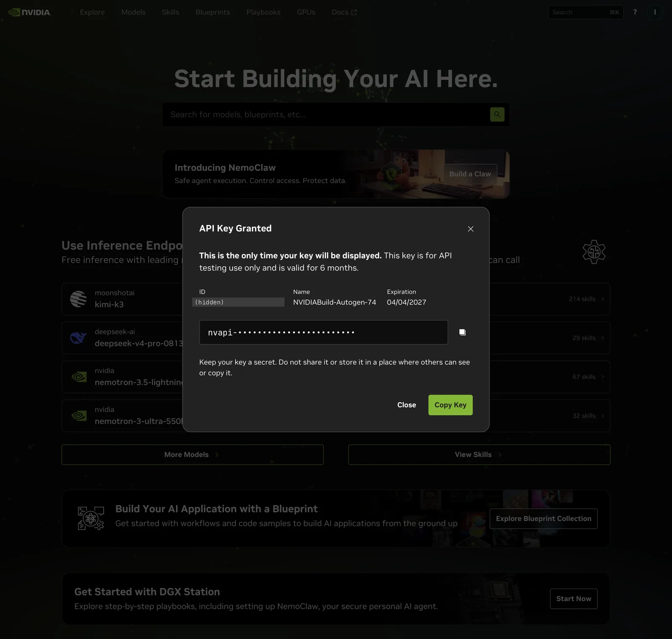
Task: Click the Close button in the dialog
Action: pos(407,405)
